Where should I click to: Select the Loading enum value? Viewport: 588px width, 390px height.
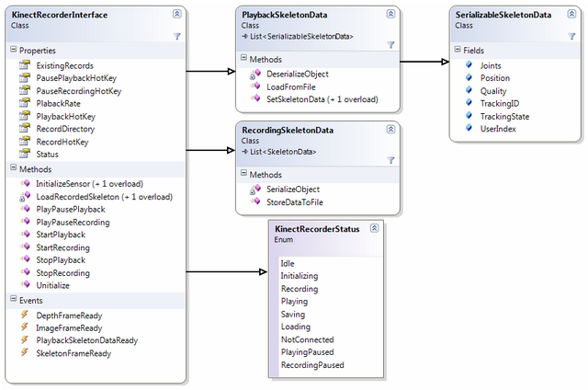[296, 327]
